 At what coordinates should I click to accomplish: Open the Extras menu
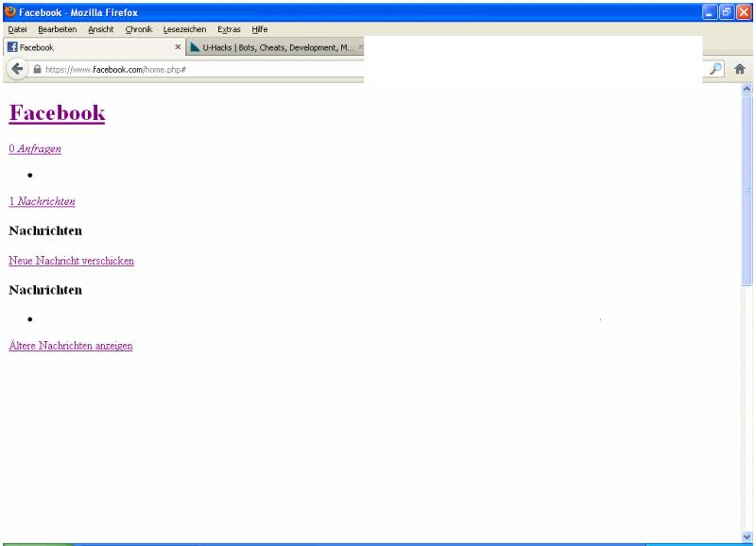[x=228, y=29]
